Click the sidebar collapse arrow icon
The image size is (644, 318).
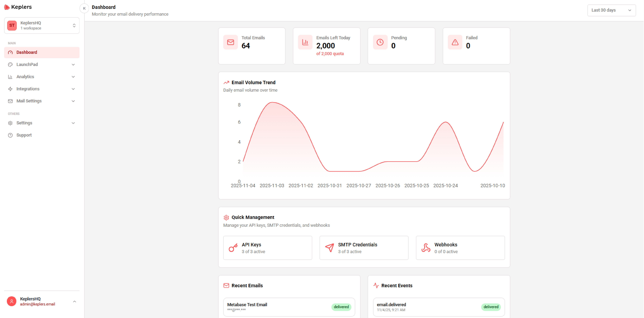84,8
